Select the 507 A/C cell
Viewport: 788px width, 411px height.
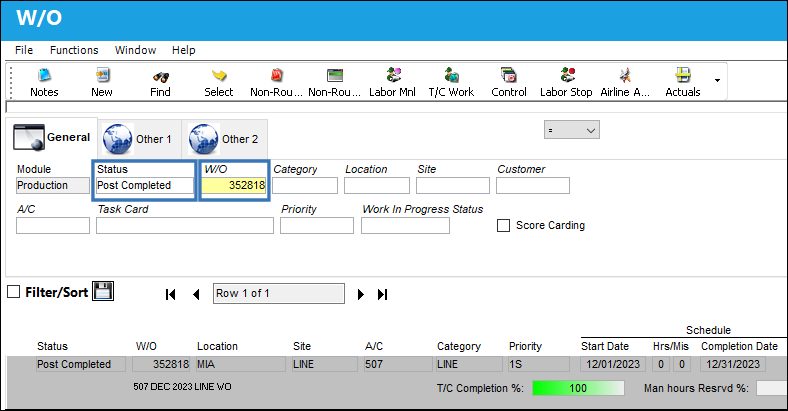(x=398, y=364)
